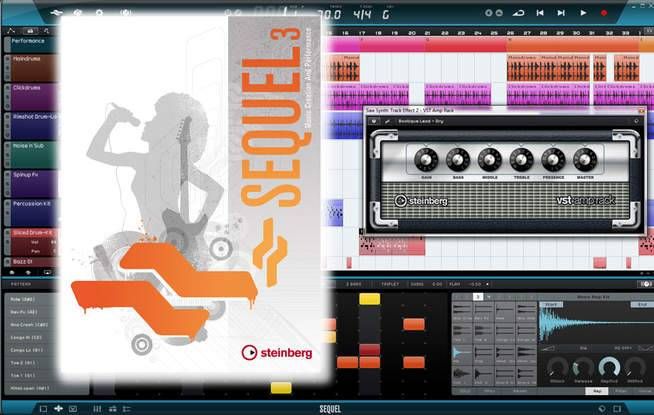Jump to the previous marker in transport
This screenshot has width=654, height=415.
pos(539,13)
